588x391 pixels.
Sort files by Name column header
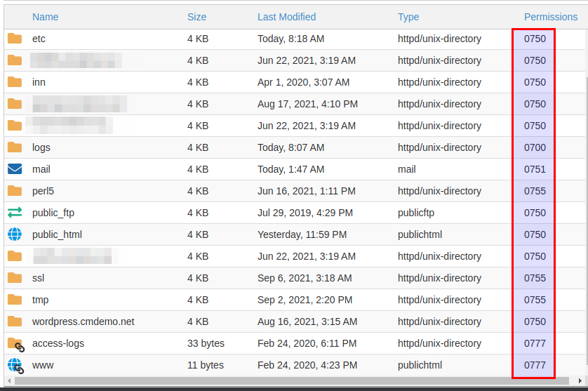point(46,17)
